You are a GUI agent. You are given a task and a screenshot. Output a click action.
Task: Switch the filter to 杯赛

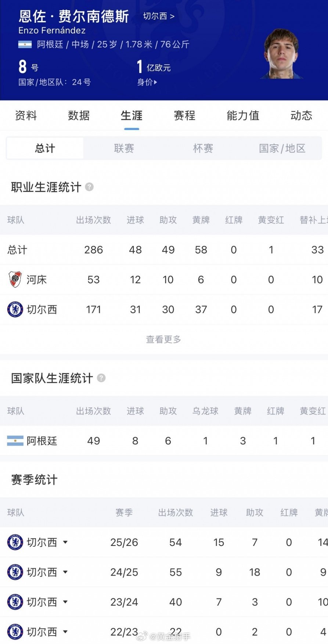(203, 148)
